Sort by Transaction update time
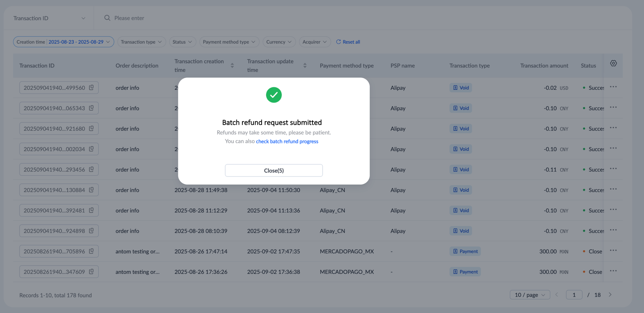This screenshot has width=644, height=313. [305, 66]
